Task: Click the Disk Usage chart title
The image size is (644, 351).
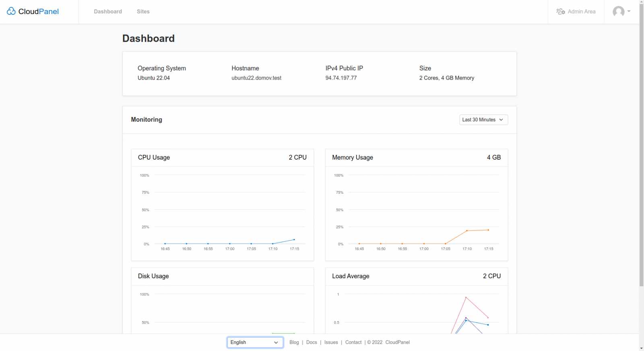Action: [x=153, y=276]
